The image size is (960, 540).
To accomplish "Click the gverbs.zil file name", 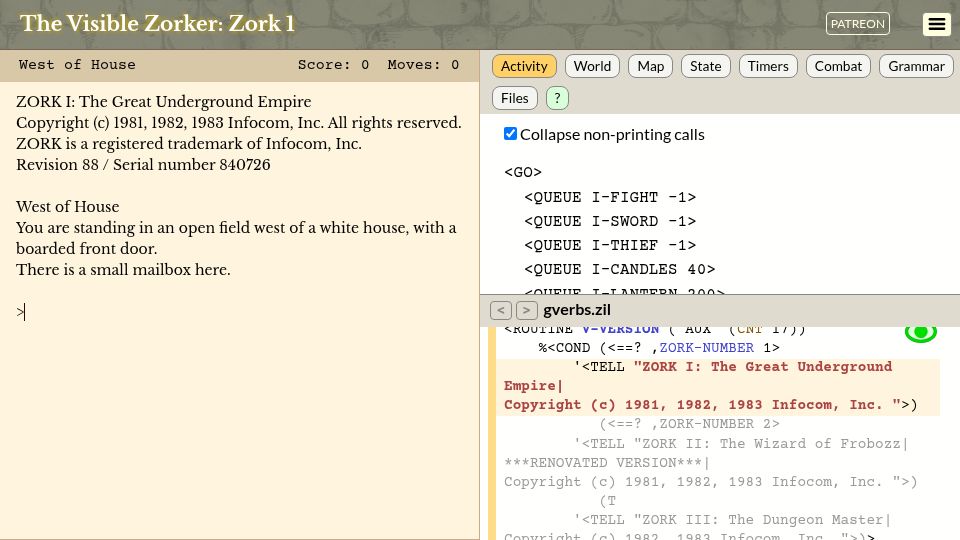I will click(x=577, y=310).
